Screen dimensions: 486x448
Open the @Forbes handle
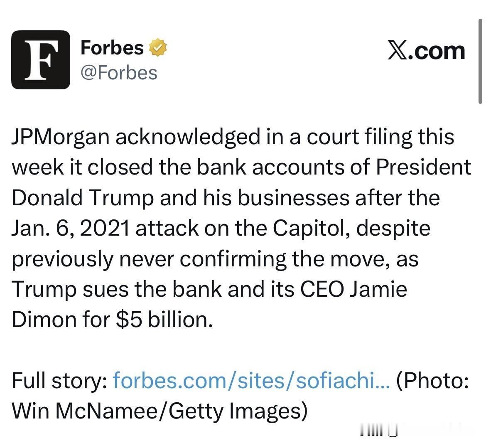click(x=119, y=72)
